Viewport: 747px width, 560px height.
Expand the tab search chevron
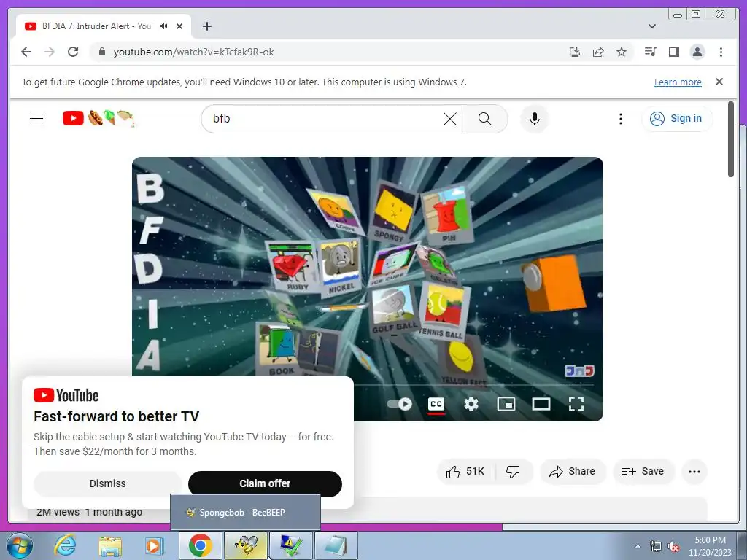coord(652,26)
